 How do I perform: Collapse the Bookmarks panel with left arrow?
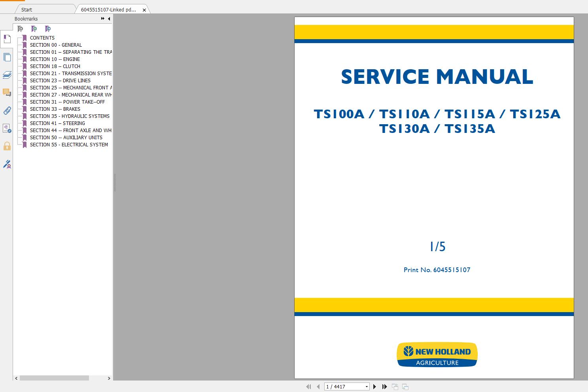[109, 19]
